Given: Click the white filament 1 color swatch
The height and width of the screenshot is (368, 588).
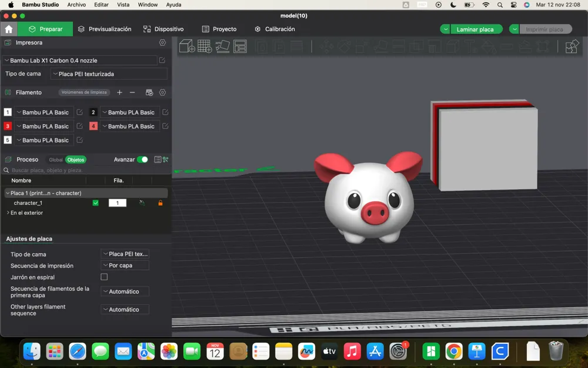Looking at the screenshot, I should click(8, 112).
